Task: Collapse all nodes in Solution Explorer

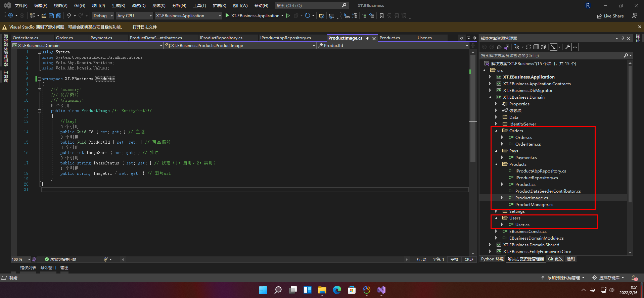Action: click(x=536, y=47)
